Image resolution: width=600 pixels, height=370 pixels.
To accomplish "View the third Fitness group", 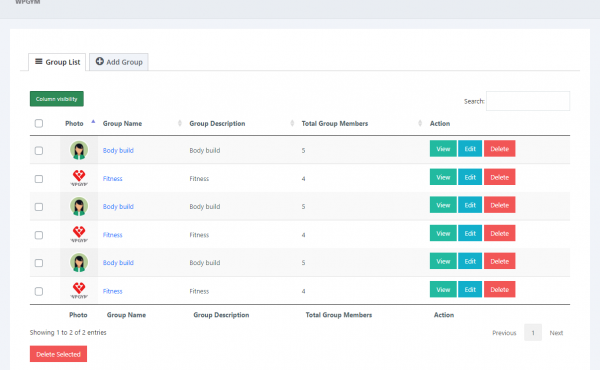I will [443, 290].
